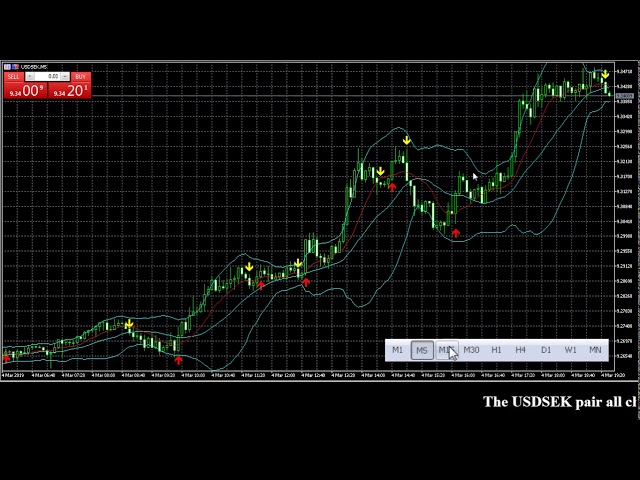Viewport: 640px width, 480px height.
Task: Select the M30 timeframe
Action: pos(471,350)
